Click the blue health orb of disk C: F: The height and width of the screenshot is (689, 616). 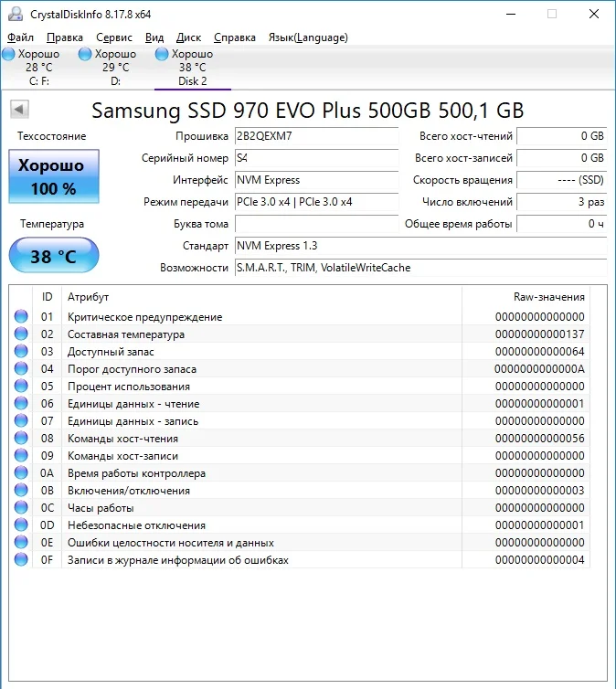point(8,54)
